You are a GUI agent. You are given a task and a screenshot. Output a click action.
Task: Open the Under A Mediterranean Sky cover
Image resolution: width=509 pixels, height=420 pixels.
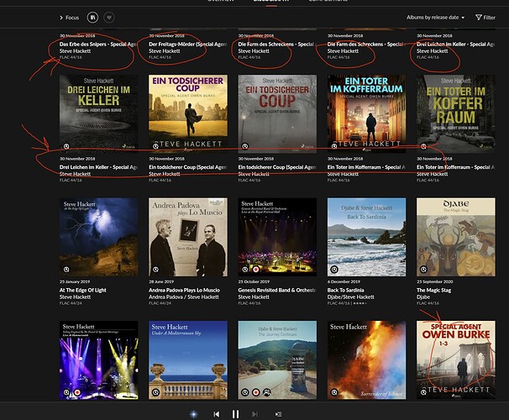(x=188, y=360)
